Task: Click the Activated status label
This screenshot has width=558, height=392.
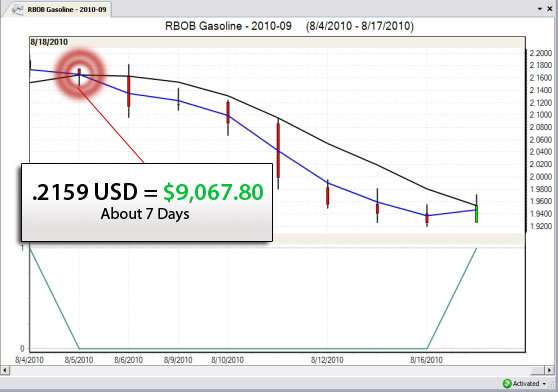Action: pyautogui.click(x=526, y=383)
